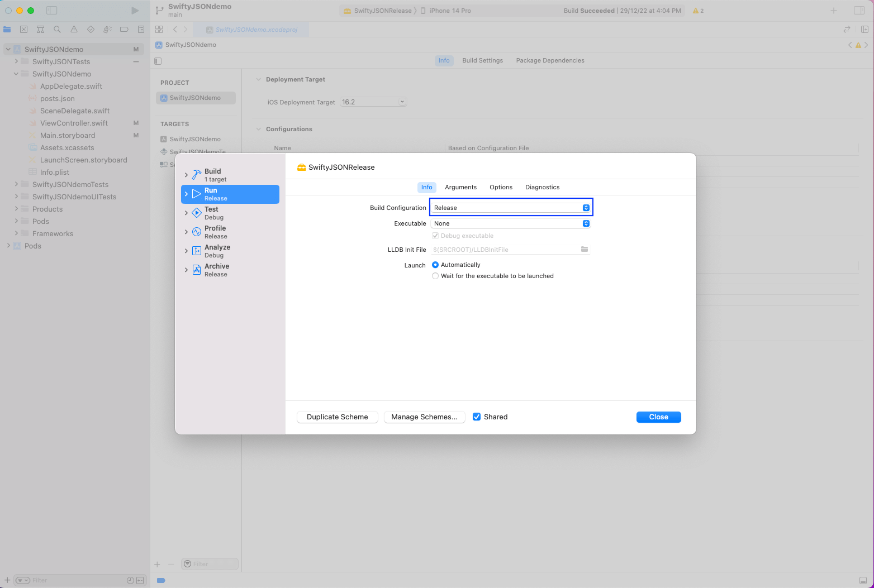
Task: Expand the Test action disclosure arrow
Action: tap(186, 213)
